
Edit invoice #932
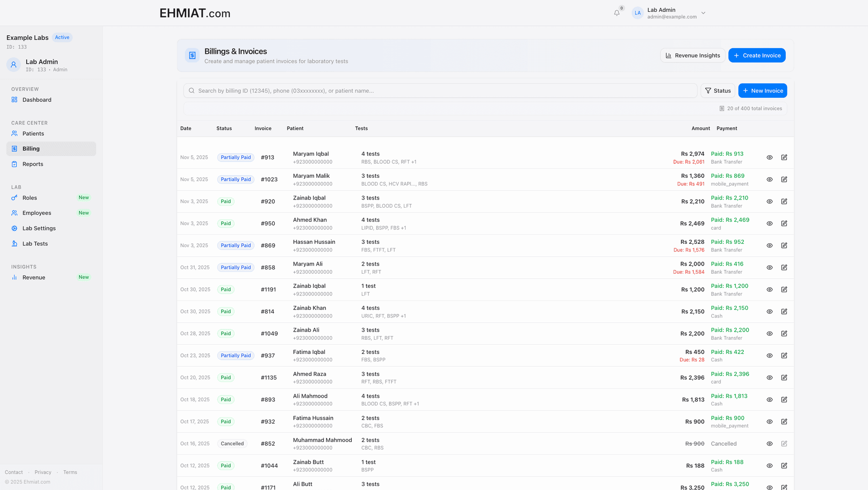pos(784,422)
